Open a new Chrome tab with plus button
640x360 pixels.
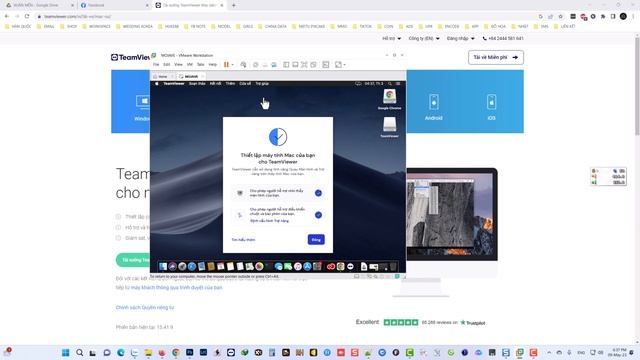pyautogui.click(x=233, y=5)
